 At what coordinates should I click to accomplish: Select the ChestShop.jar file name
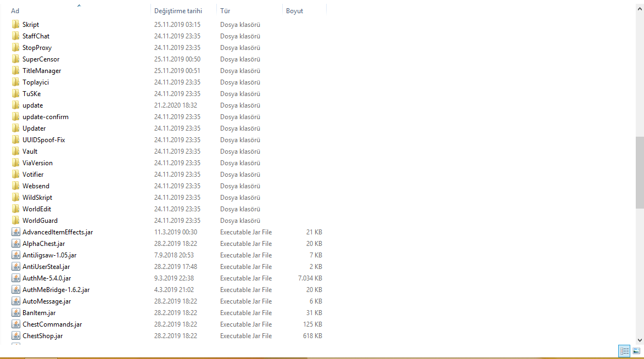pos(42,335)
